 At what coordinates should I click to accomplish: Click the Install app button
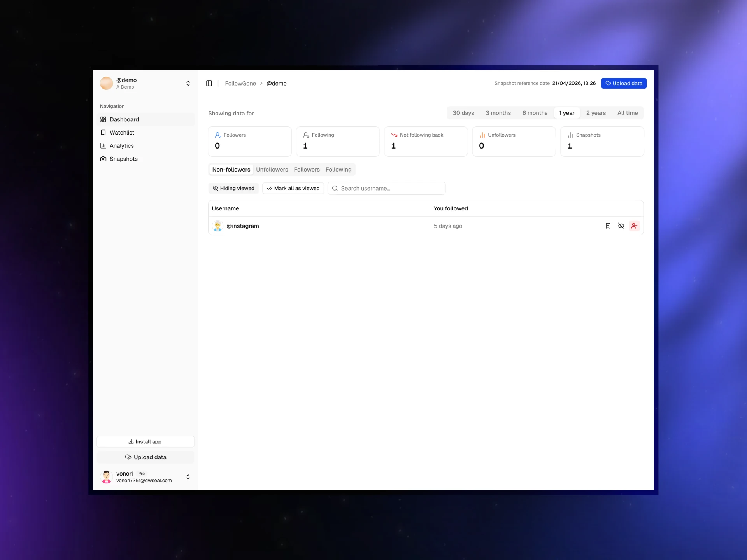pyautogui.click(x=145, y=442)
